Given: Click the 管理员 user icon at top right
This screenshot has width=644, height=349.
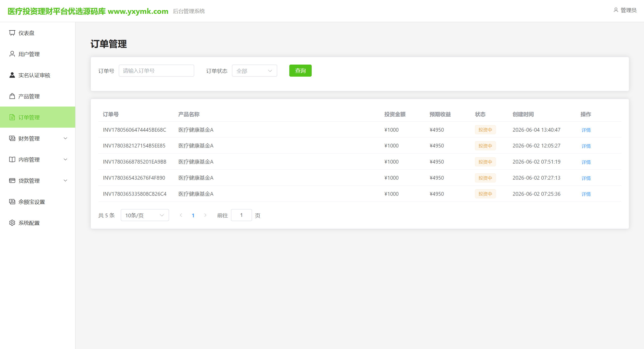Looking at the screenshot, I should coord(616,10).
